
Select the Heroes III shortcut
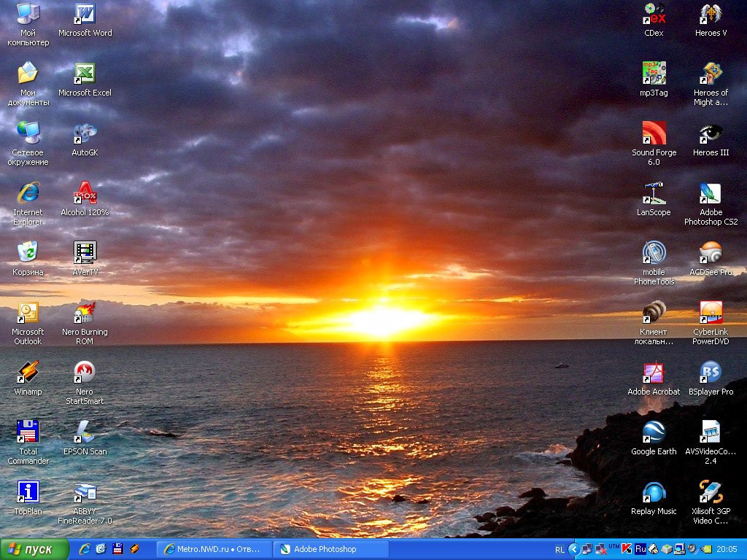(711, 134)
